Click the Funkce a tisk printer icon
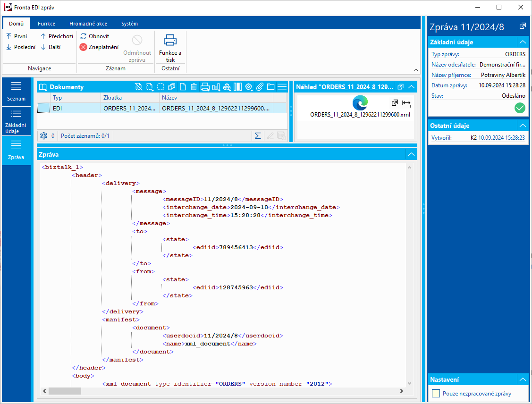This screenshot has width=532, height=404. coord(170,41)
